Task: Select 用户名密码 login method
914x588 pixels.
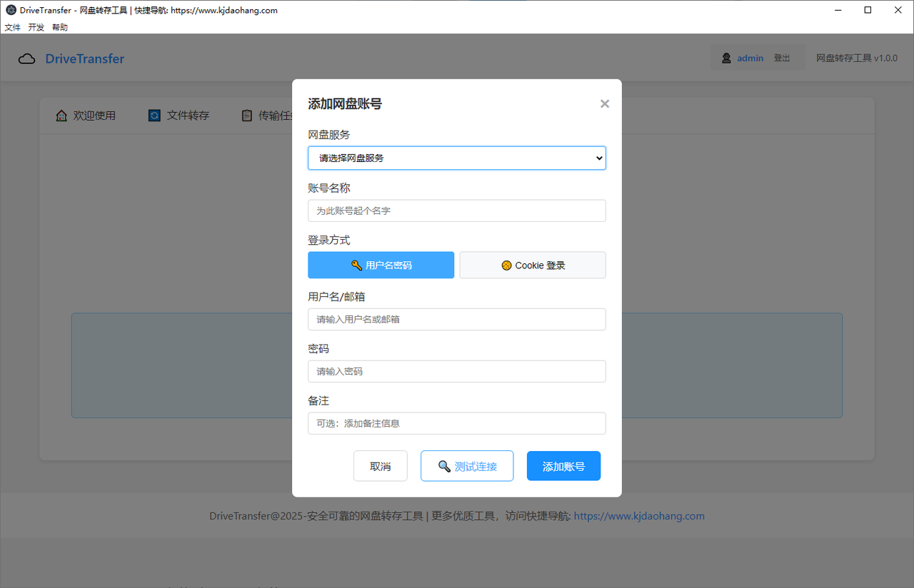Action: (381, 265)
